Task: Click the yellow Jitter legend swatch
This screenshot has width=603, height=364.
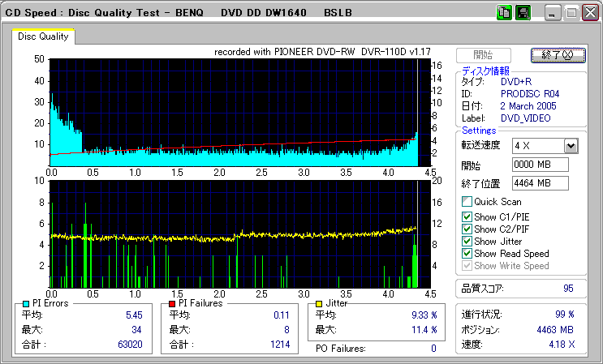Action: coord(320,303)
